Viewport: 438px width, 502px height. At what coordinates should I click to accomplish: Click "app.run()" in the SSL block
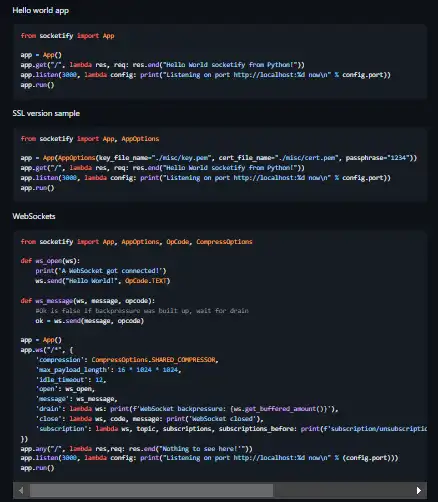[x=37, y=188]
